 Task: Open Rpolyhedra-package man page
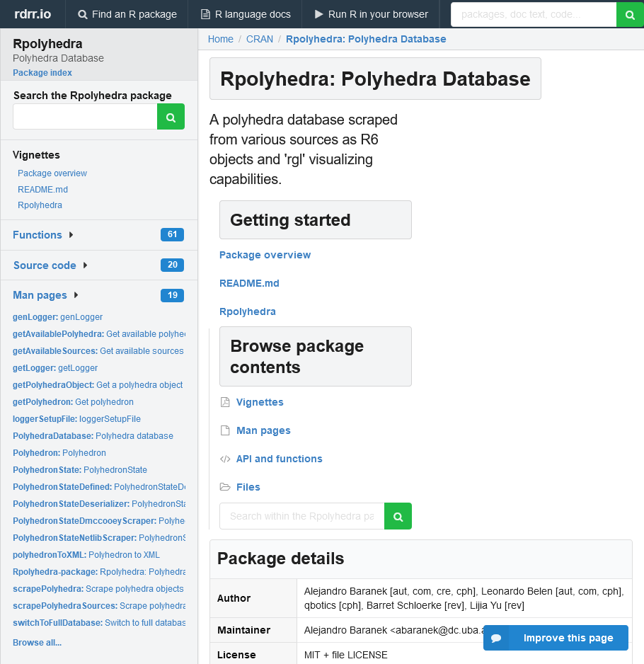pyautogui.click(x=99, y=572)
